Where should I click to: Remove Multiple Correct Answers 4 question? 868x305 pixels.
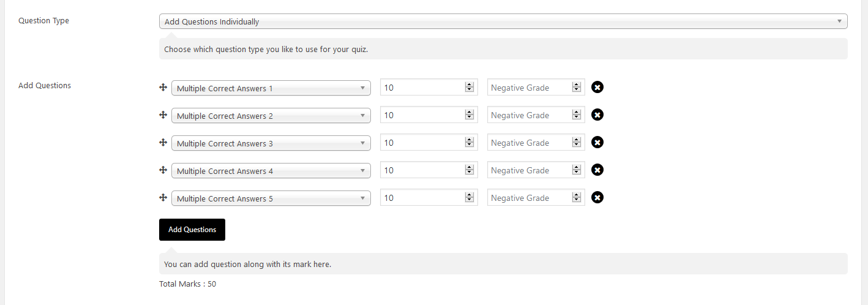pyautogui.click(x=597, y=170)
